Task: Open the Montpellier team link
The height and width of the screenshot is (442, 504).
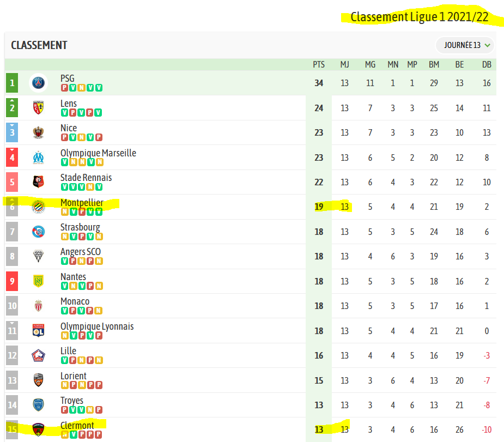Action: click(82, 203)
